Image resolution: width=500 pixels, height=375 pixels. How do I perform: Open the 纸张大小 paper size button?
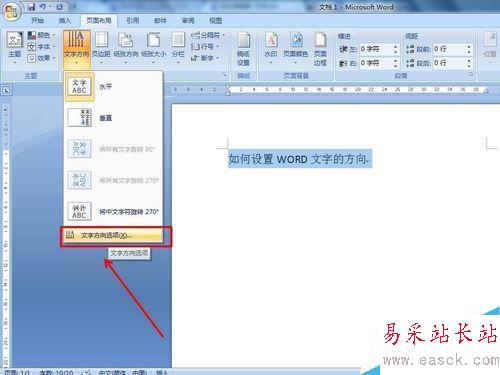[153, 47]
